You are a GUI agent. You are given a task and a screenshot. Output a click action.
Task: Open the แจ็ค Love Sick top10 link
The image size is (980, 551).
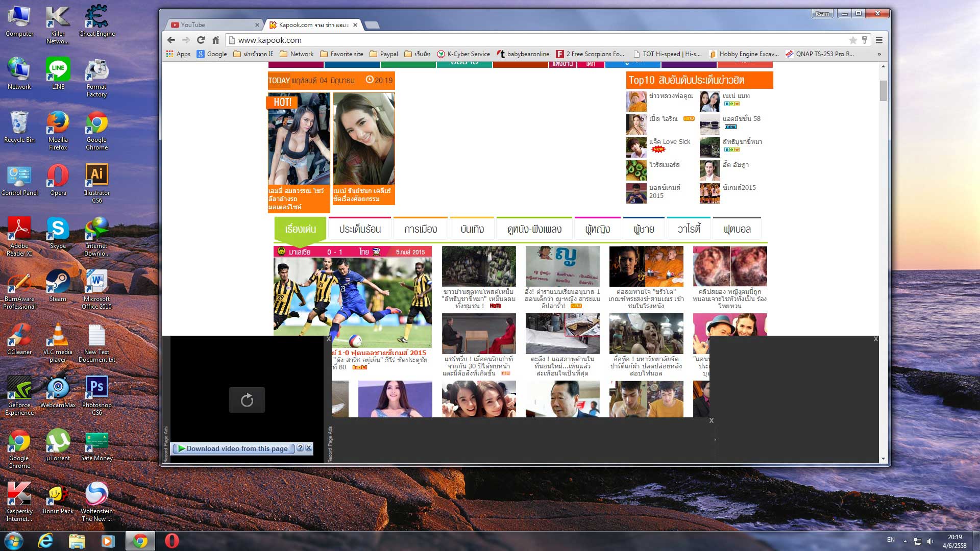[x=669, y=142]
